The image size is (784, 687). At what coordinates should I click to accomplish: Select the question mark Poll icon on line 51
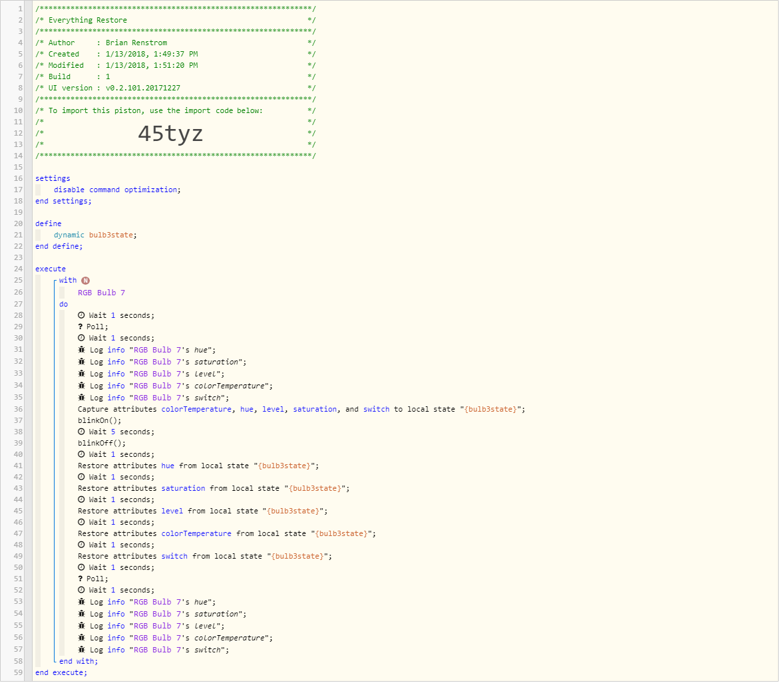[81, 579]
